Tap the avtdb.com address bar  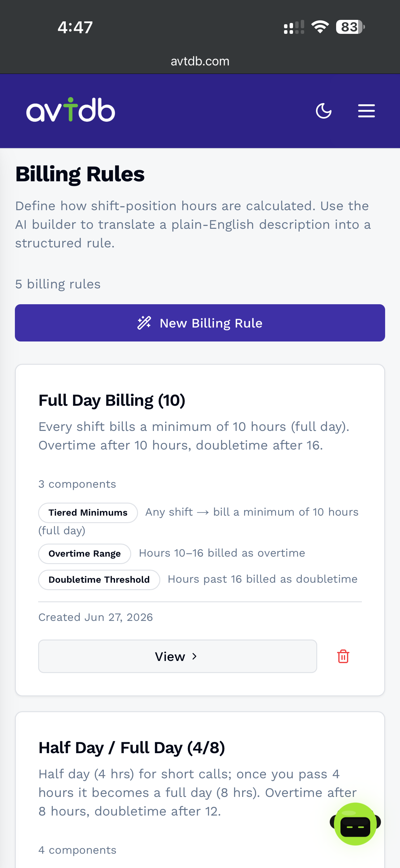pos(200,61)
